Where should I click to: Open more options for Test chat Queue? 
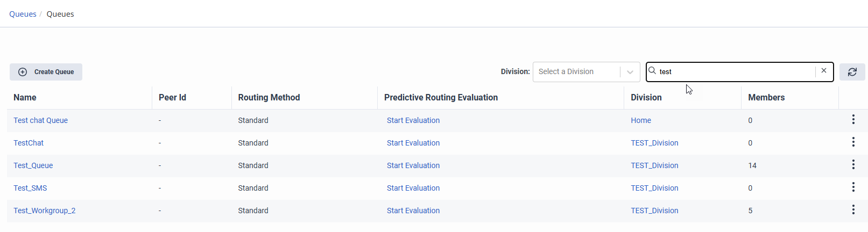[x=853, y=120]
